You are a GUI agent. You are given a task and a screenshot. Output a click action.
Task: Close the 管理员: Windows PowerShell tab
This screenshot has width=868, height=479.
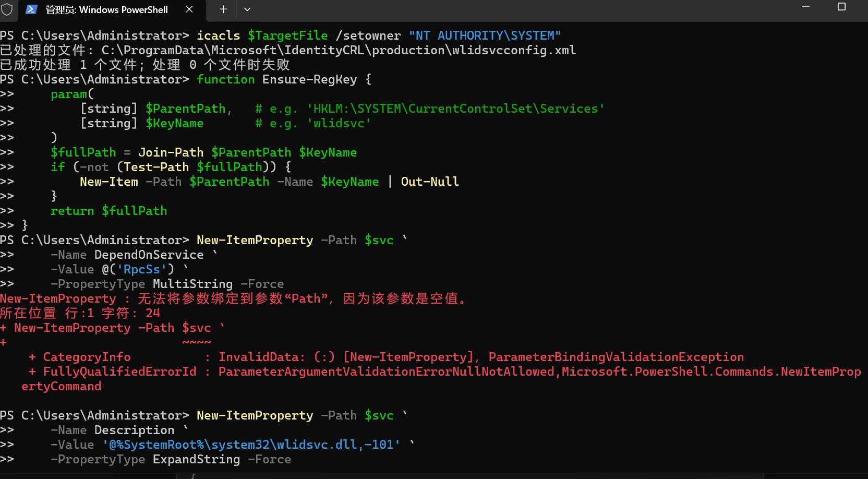[x=189, y=9]
